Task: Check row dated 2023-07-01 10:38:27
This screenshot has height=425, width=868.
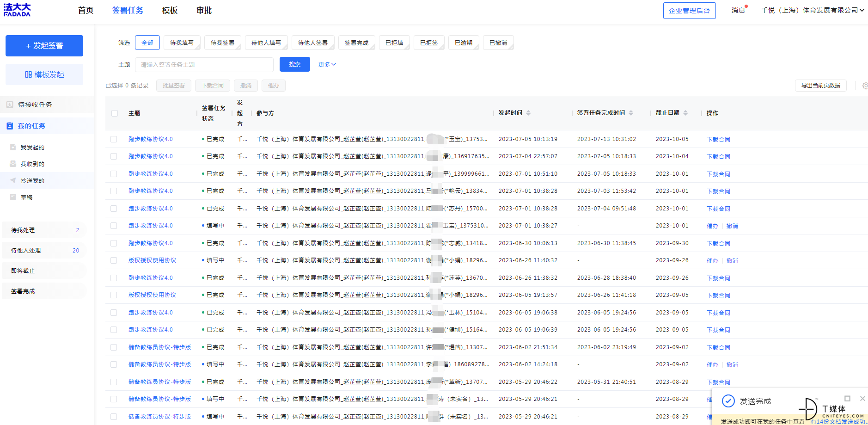Action: pyautogui.click(x=114, y=226)
